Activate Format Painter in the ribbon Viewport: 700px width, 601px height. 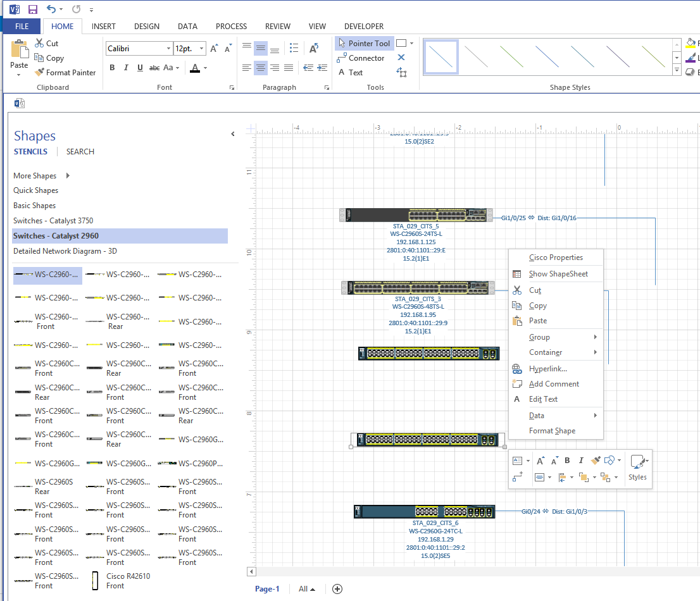click(65, 72)
